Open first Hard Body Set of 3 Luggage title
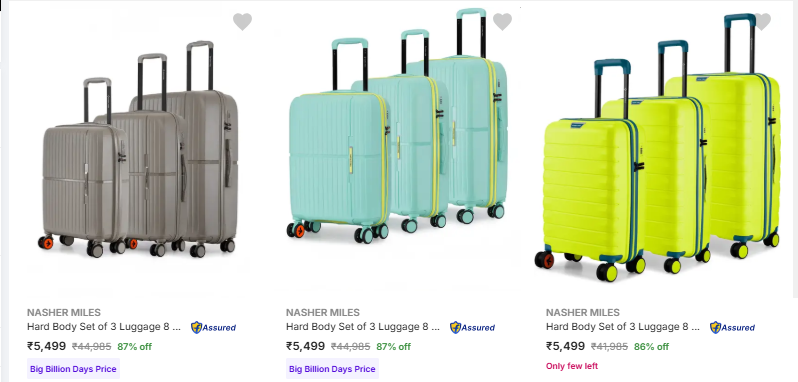 coord(104,327)
